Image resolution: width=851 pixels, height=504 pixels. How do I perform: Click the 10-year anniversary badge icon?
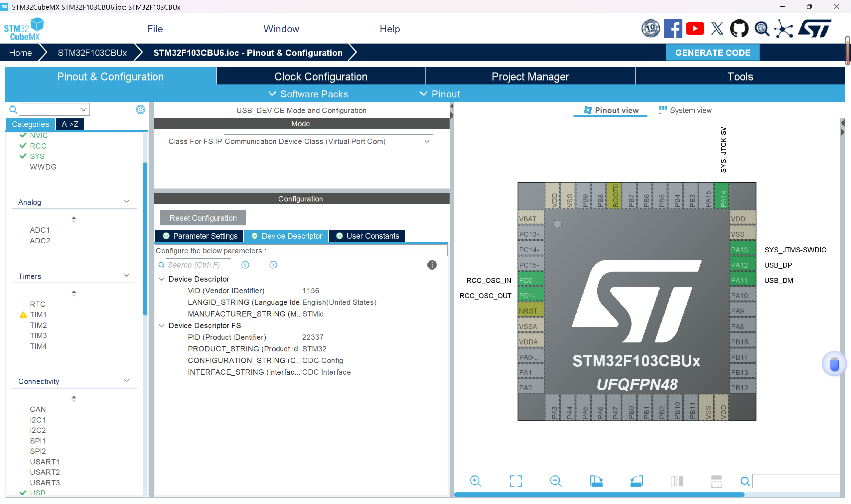650,29
